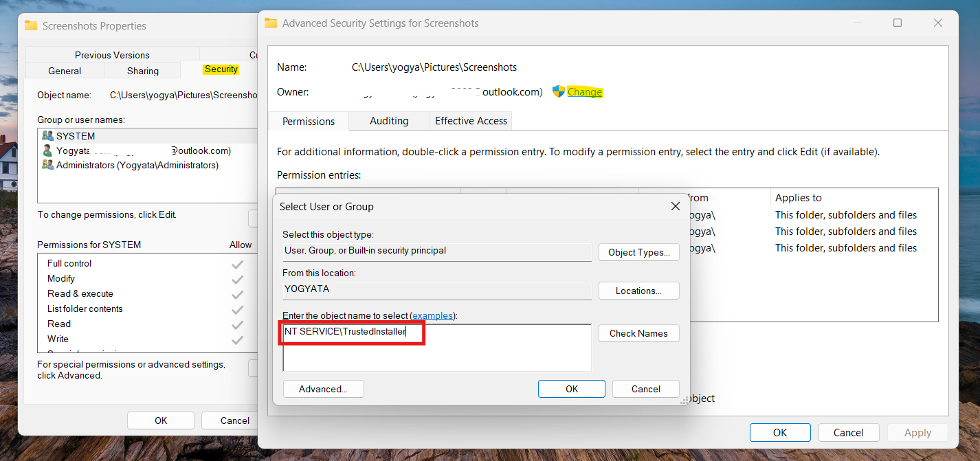Click the Object Types button
Screen dimensions: 980x461
click(638, 252)
